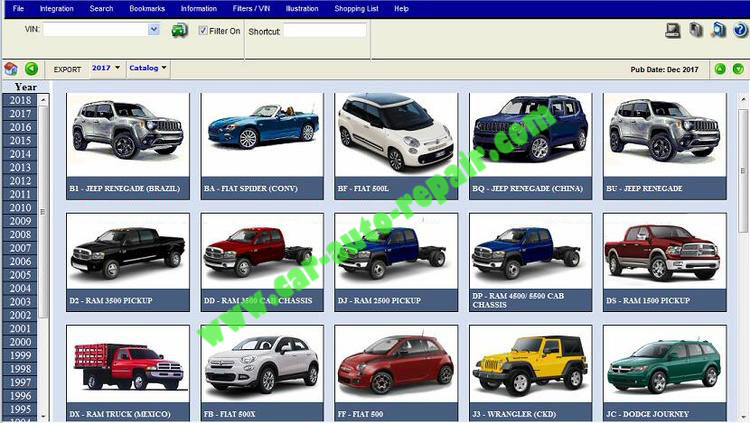The height and width of the screenshot is (423, 750).
Task: Open the B1 - Jeep Renegade (Brazil) thumbnail
Action: tap(128, 146)
